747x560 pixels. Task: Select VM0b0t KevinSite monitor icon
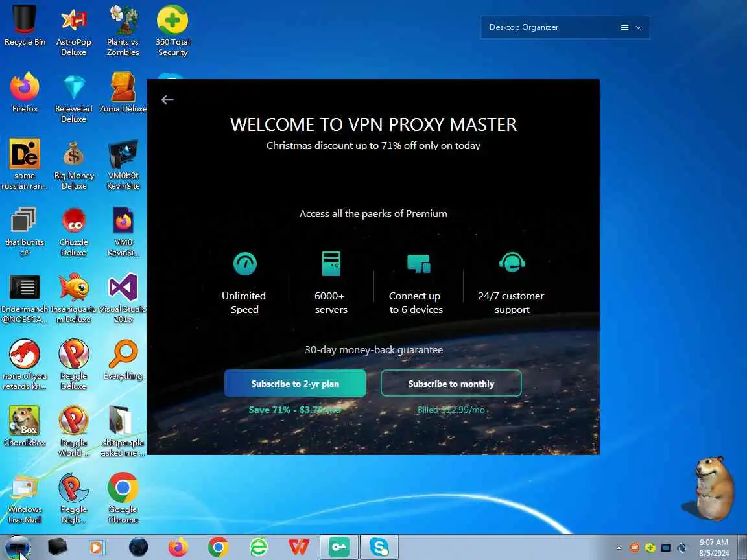click(x=123, y=164)
